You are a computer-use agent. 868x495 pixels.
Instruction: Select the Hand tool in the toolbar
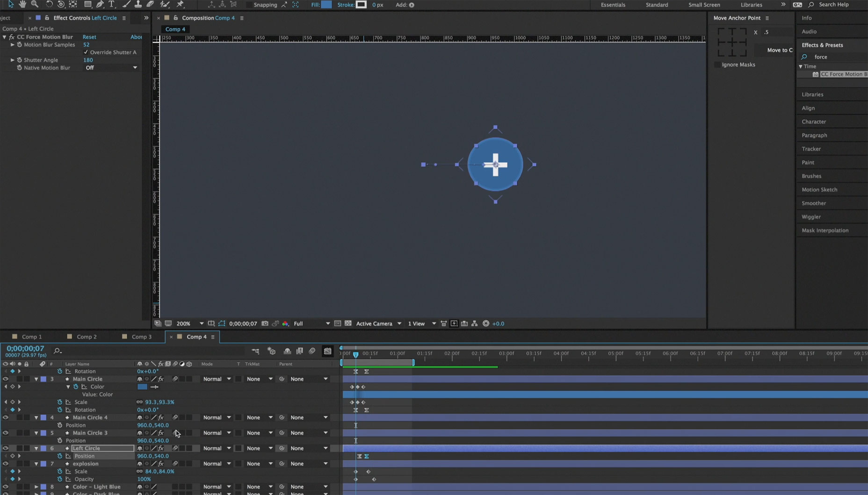[x=22, y=4]
